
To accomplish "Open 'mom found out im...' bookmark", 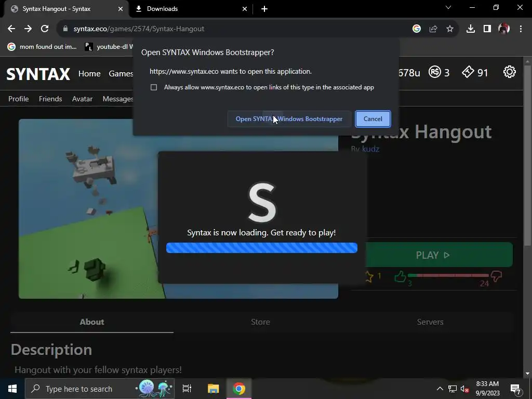I will [x=42, y=47].
